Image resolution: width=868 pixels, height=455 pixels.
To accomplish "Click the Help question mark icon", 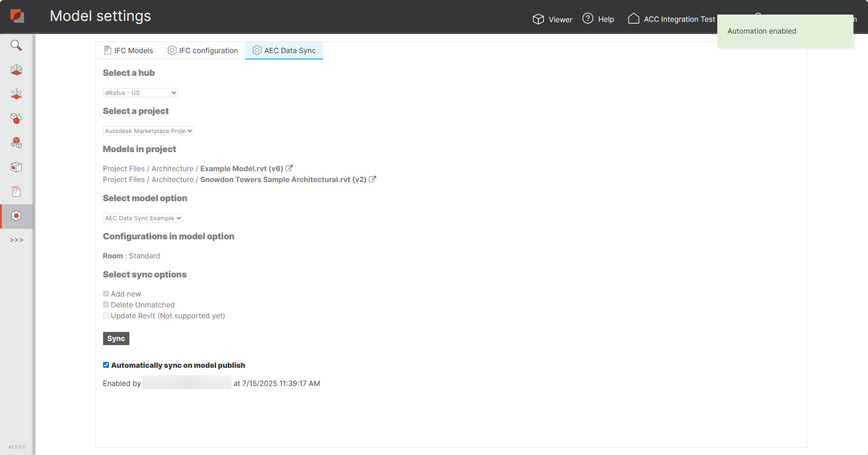I will [588, 19].
